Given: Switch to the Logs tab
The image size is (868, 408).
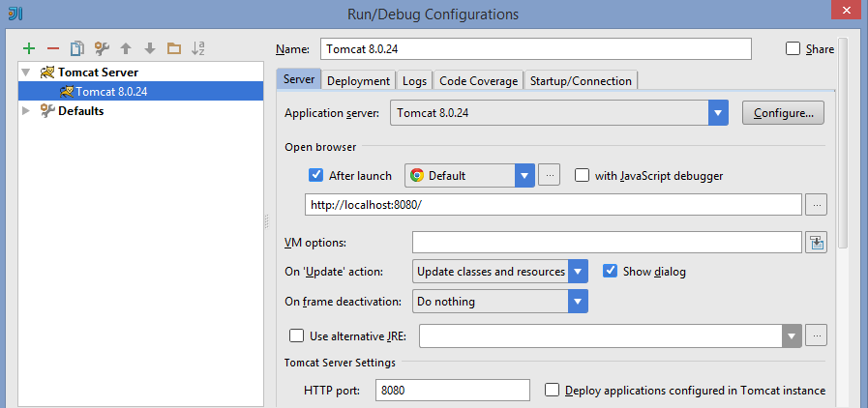Looking at the screenshot, I should [414, 80].
